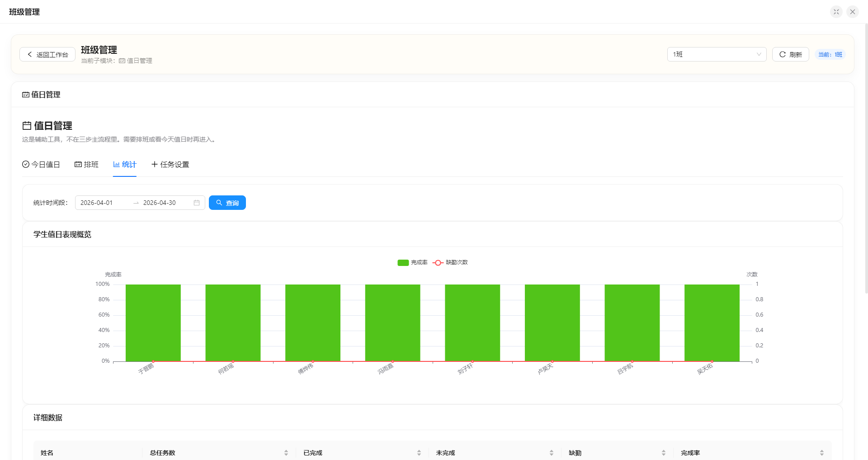Click the 0.8 tick on the 次数 axis

[x=759, y=299]
